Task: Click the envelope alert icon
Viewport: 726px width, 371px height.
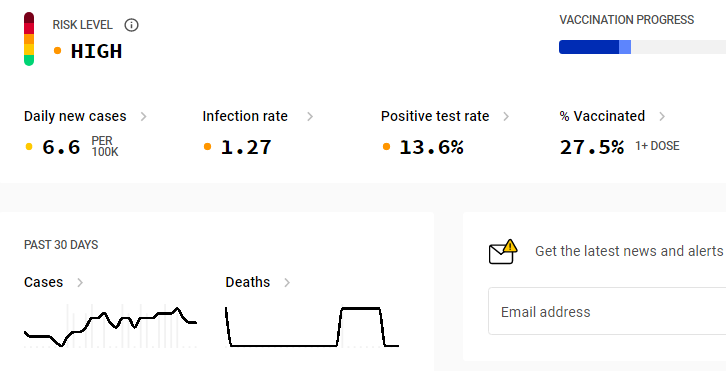Action: tap(503, 252)
